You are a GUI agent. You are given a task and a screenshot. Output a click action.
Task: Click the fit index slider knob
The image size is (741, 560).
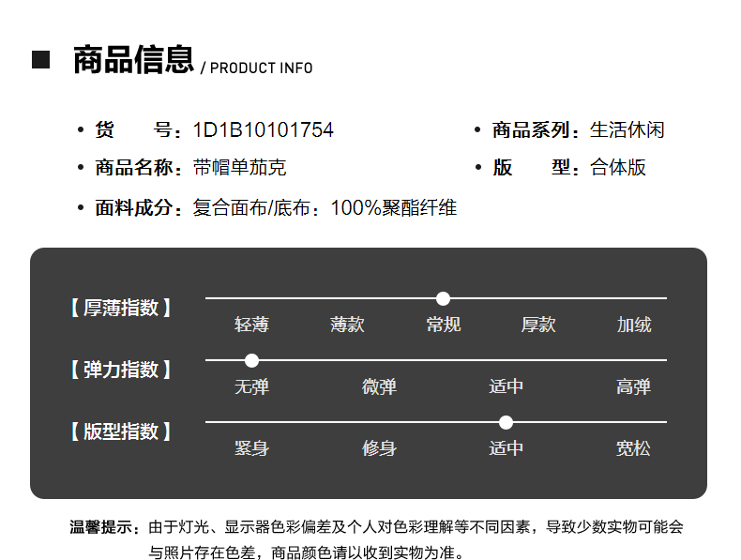[x=506, y=422]
